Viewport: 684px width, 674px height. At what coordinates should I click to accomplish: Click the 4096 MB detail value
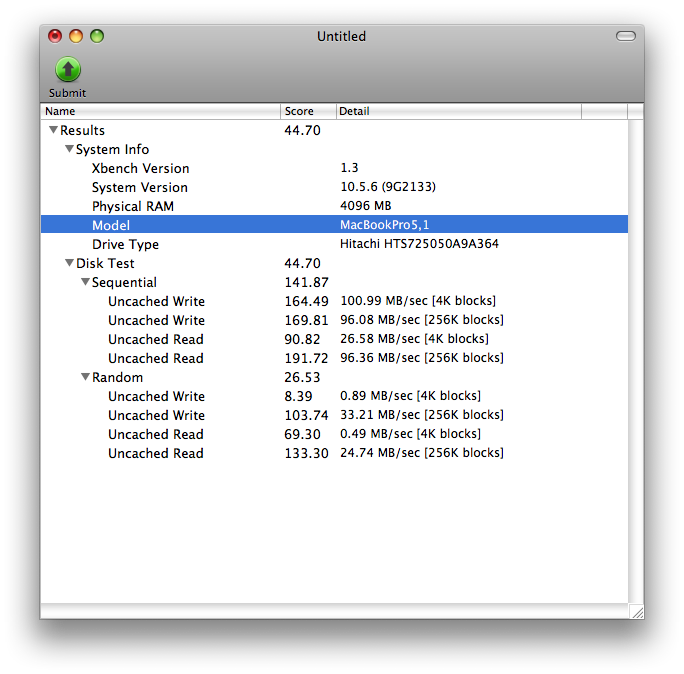(366, 205)
